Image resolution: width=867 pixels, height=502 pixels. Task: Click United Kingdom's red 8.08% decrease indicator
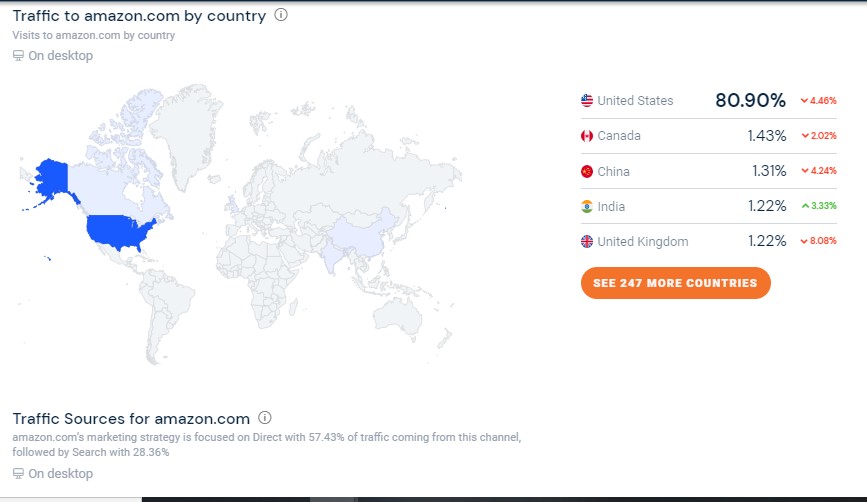818,241
